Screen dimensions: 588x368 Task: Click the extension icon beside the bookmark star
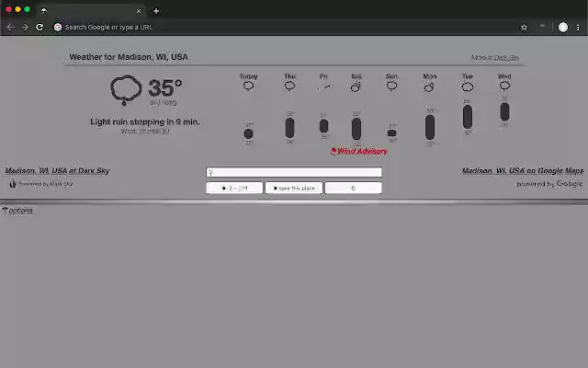pos(542,26)
